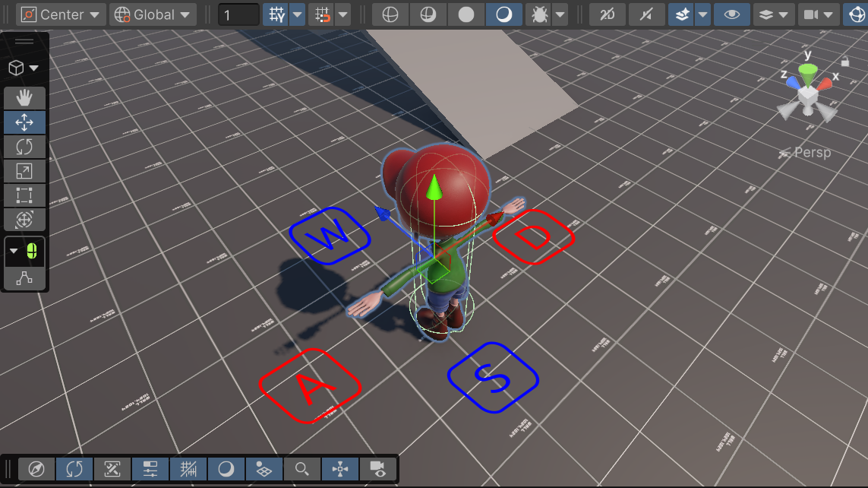Click the compass orientation overlay icon

tap(36, 469)
